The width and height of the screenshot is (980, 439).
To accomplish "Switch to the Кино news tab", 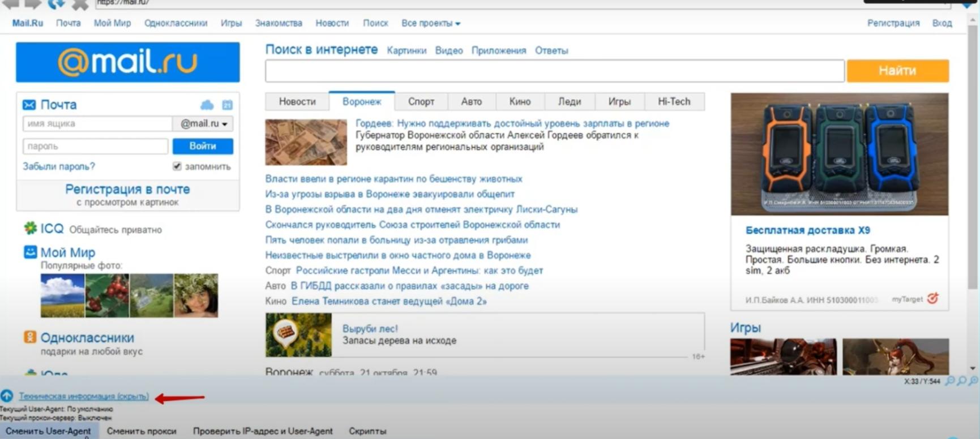I will [520, 102].
